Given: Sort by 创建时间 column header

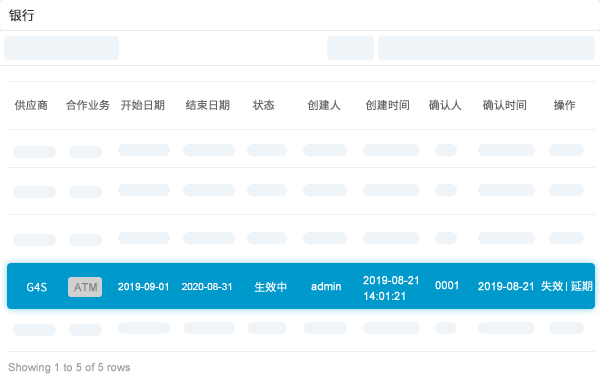Looking at the screenshot, I should pos(388,105).
